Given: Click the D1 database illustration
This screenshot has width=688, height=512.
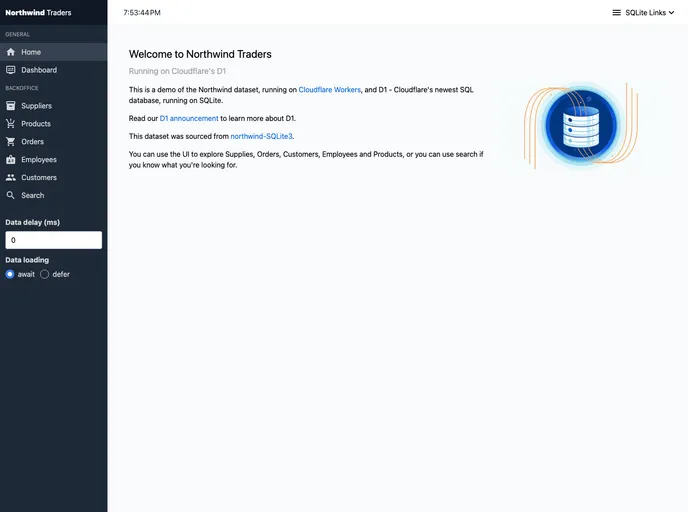Looking at the screenshot, I should pos(581,125).
